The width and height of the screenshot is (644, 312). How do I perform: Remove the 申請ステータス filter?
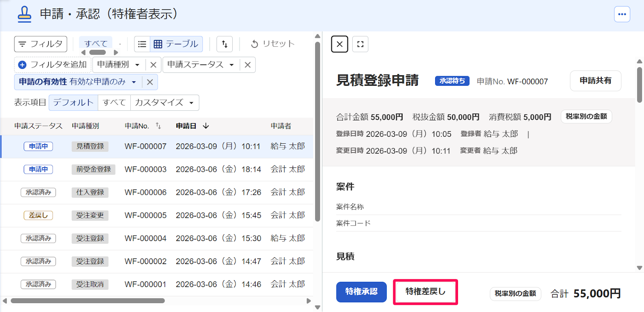tap(248, 65)
